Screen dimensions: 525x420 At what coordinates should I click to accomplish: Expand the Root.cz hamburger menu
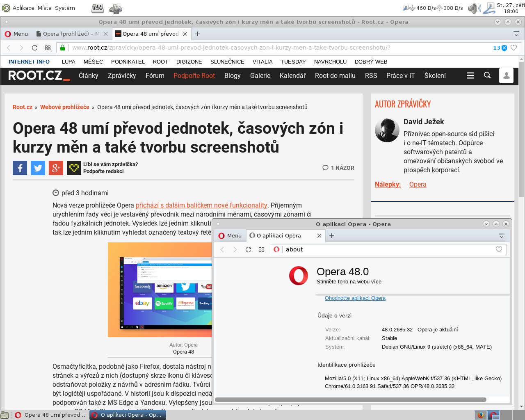(x=470, y=75)
